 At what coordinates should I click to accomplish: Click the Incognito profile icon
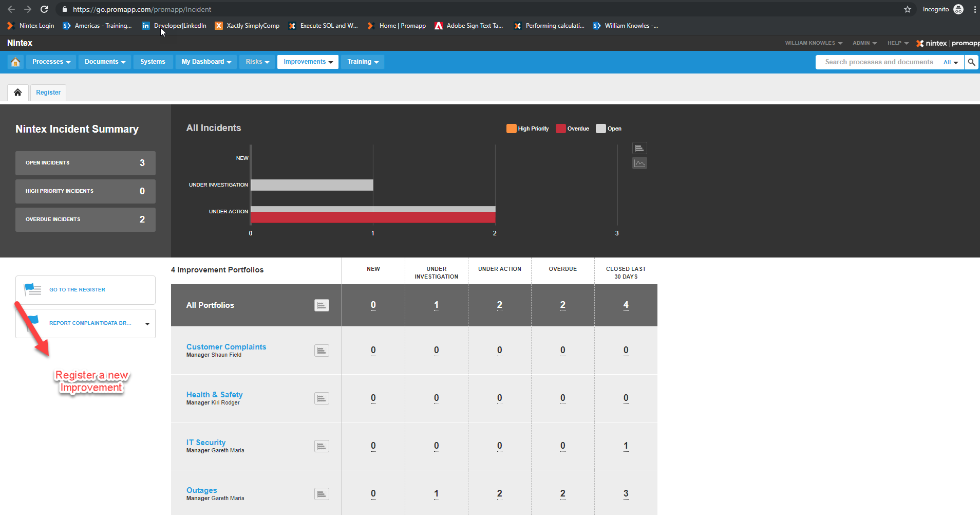click(x=958, y=9)
